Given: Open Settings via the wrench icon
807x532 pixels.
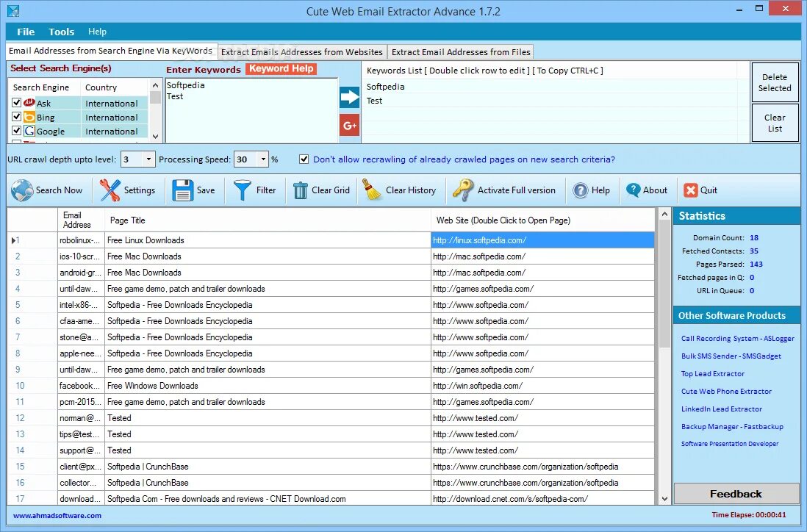Looking at the screenshot, I should (x=110, y=190).
